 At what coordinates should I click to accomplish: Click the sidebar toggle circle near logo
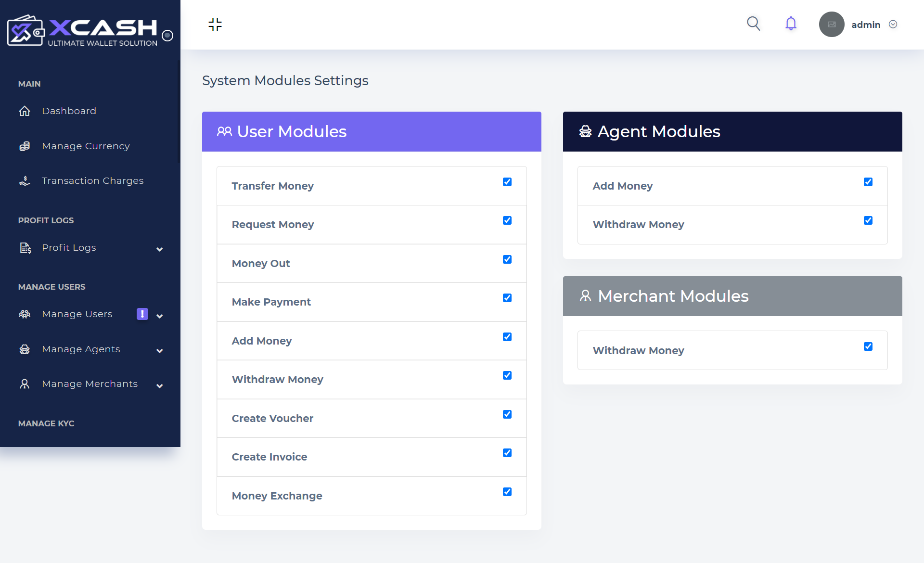pyautogui.click(x=167, y=36)
